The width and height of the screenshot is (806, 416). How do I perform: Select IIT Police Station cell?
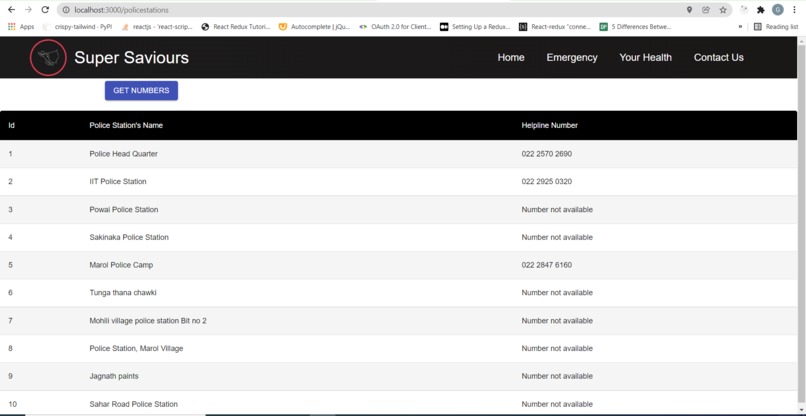[x=118, y=182]
